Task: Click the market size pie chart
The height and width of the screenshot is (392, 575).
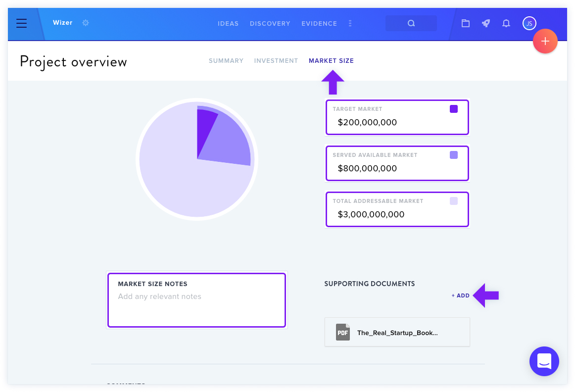Action: 197,159
